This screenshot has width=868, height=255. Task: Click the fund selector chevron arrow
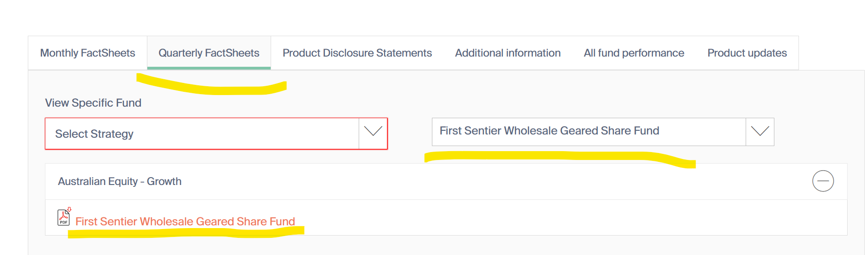[x=760, y=132]
